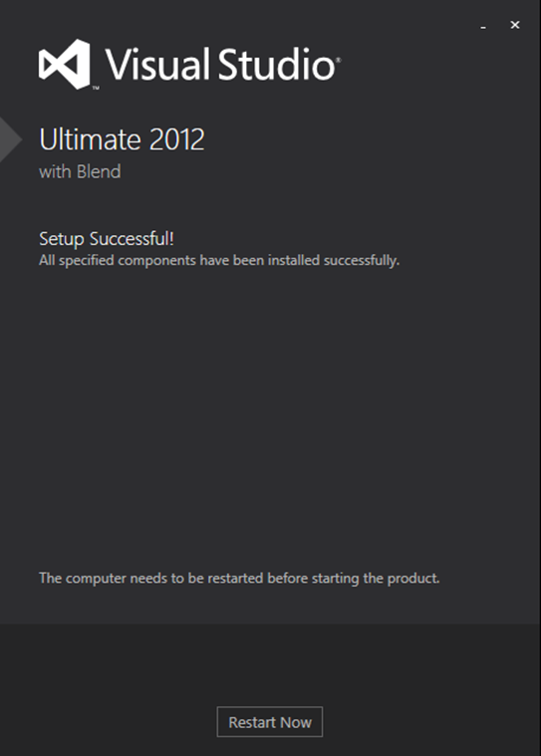541x756 pixels.
Task: Click the year 2012 in the edition heading
Action: [177, 139]
